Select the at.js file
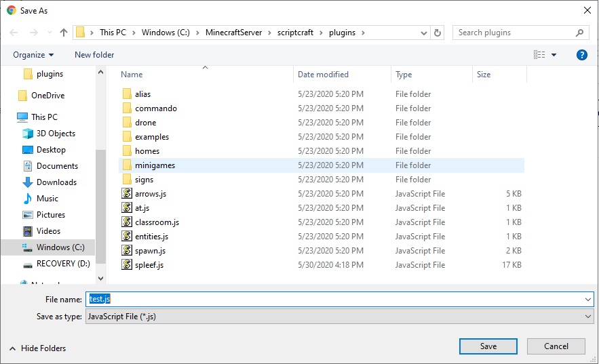599x364 pixels. [x=142, y=208]
